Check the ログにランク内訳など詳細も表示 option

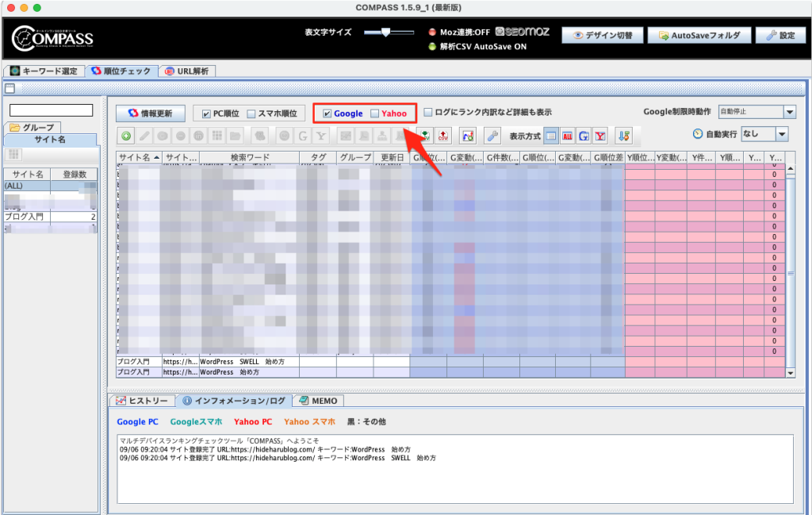428,113
